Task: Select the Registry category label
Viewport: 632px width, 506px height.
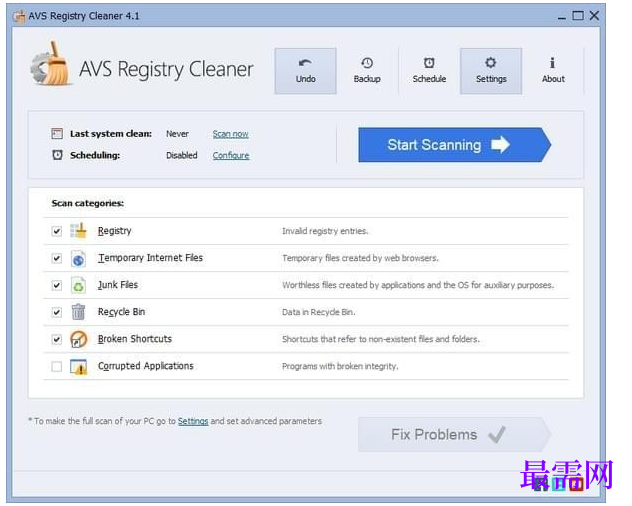Action: click(x=115, y=231)
